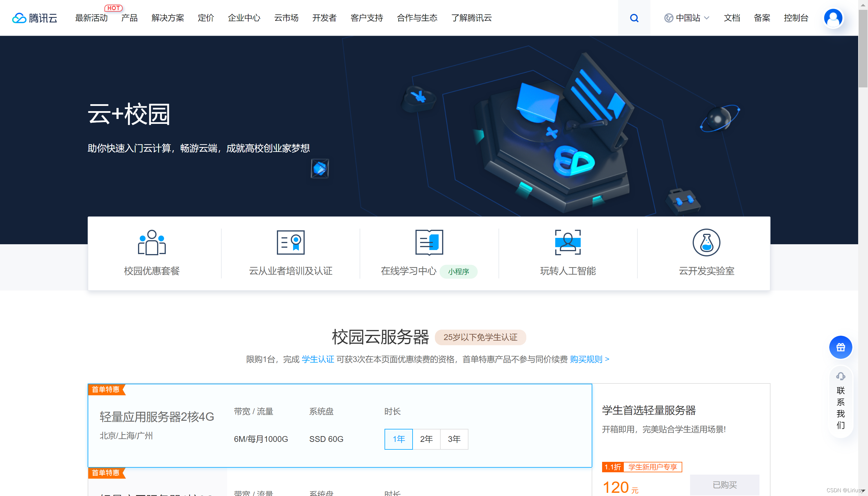The width and height of the screenshot is (868, 496).
Task: Open the 云市场 menu
Action: (x=286, y=18)
